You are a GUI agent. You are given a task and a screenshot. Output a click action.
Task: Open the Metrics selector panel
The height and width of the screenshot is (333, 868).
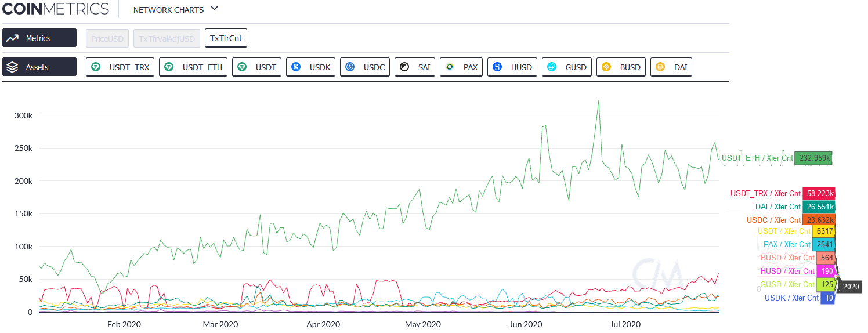click(39, 38)
